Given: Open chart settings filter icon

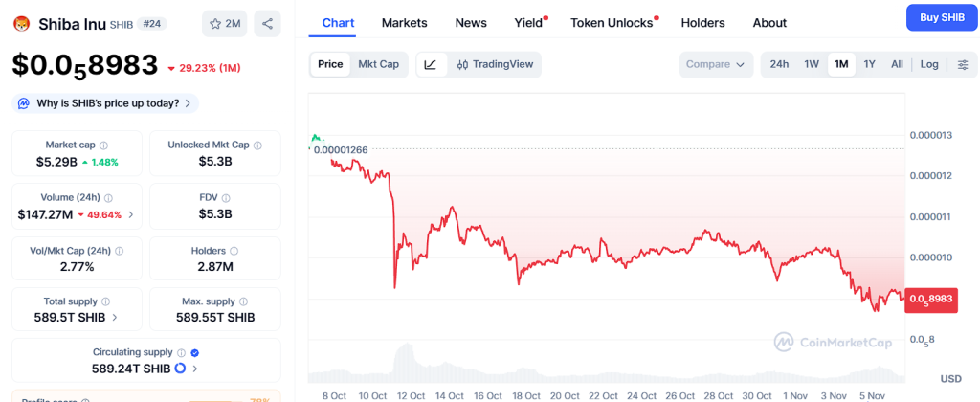Looking at the screenshot, I should pos(963,64).
